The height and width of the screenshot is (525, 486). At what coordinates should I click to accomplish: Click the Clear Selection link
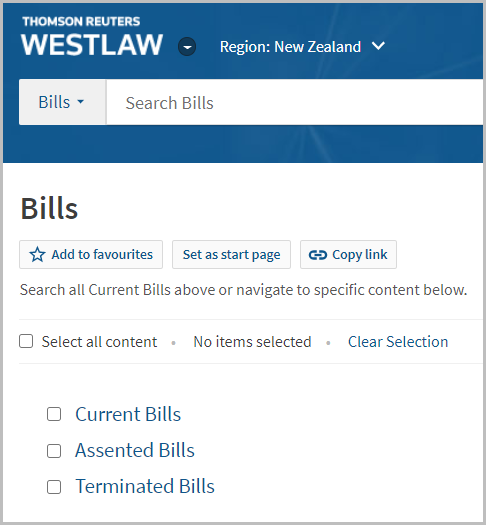click(398, 342)
